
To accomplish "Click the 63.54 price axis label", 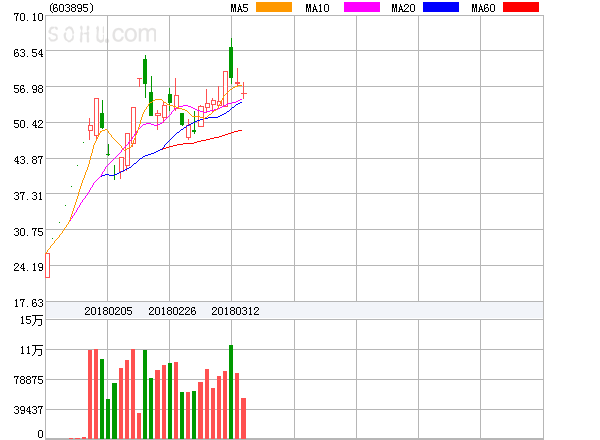I will [x=28, y=53].
